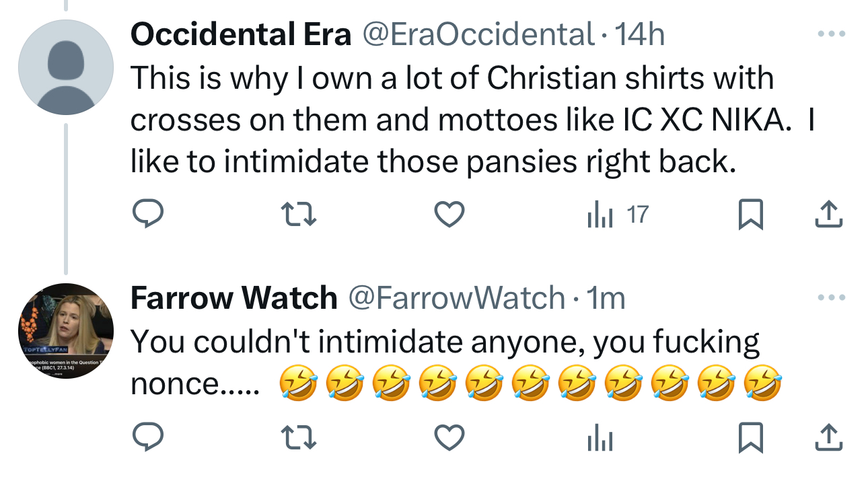View analytics showing 17 views
This screenshot has width=868, height=477.
coord(617,215)
